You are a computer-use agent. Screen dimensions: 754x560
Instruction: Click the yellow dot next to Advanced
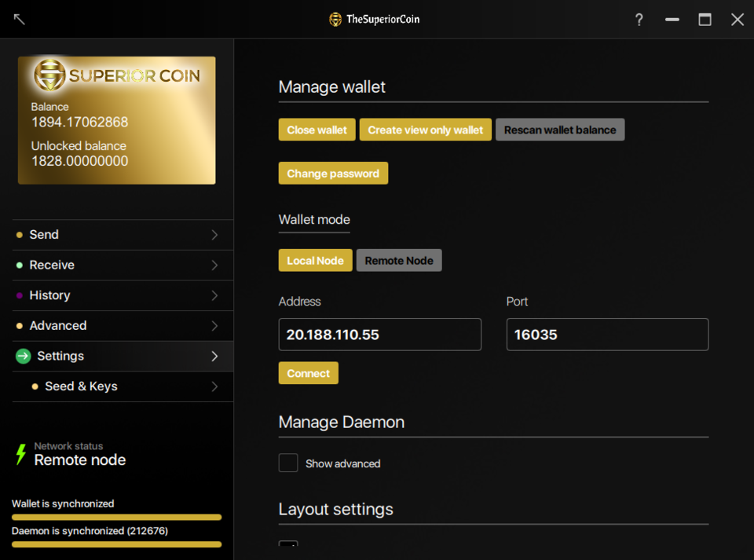[x=19, y=326]
